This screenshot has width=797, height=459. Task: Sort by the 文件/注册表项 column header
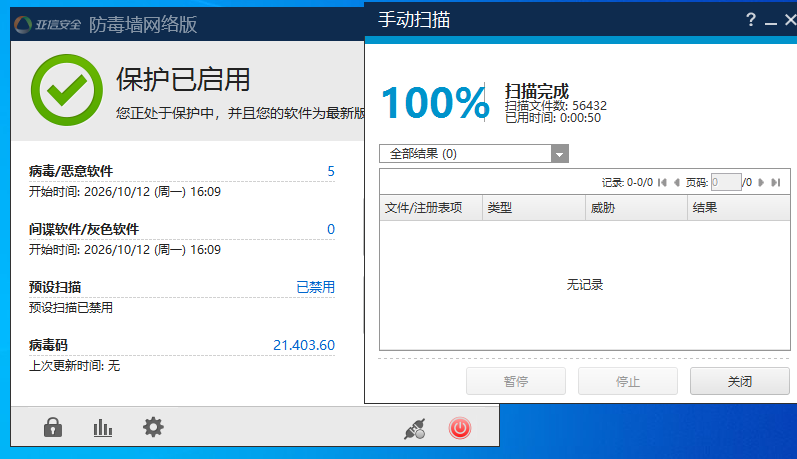tap(431, 207)
